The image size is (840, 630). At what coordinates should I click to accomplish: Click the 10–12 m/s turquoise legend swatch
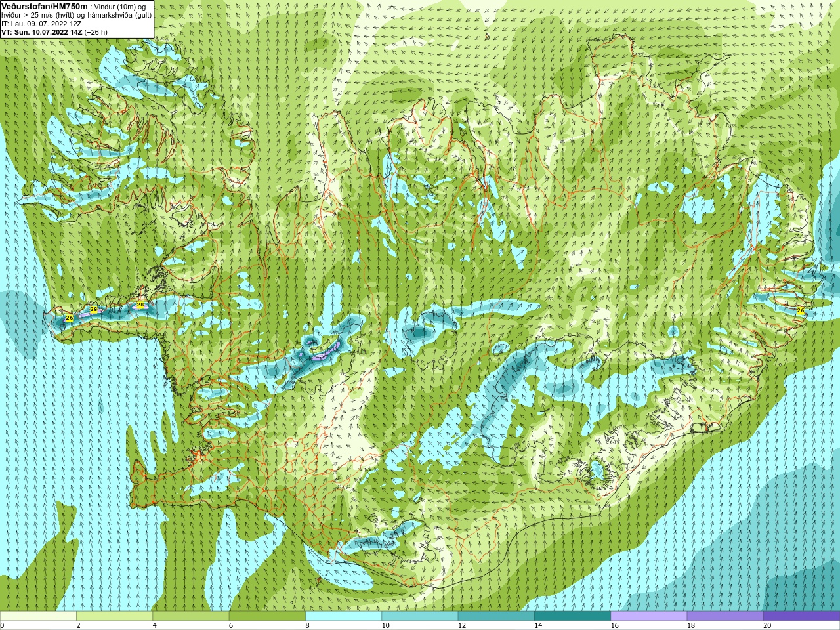point(420,616)
